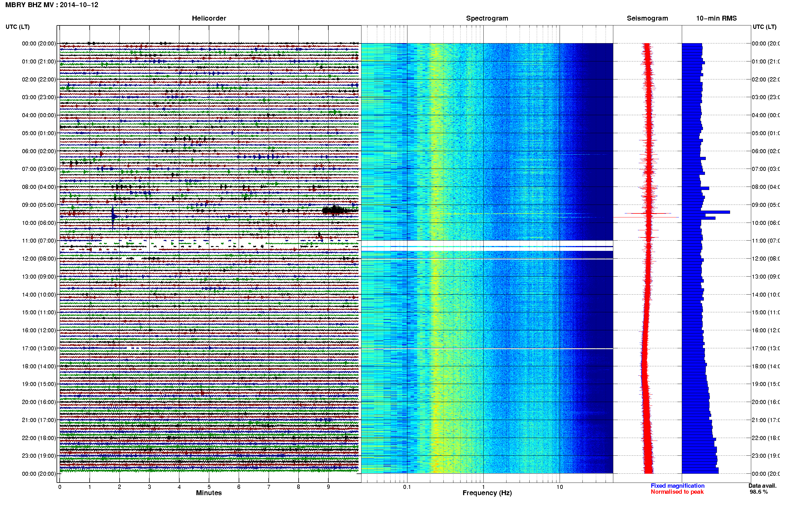The image size is (812, 508).
Task: Click the left '22:00 (18:00)' time label
Action: point(39,438)
